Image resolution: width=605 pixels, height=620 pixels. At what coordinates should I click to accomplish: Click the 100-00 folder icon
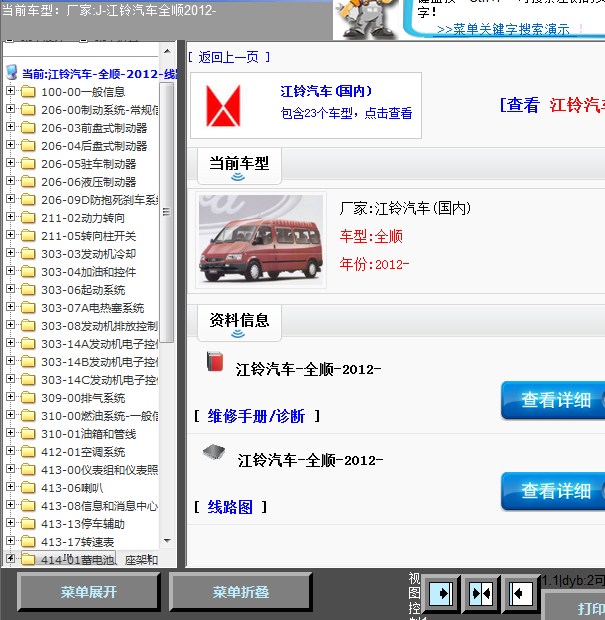click(x=28, y=92)
